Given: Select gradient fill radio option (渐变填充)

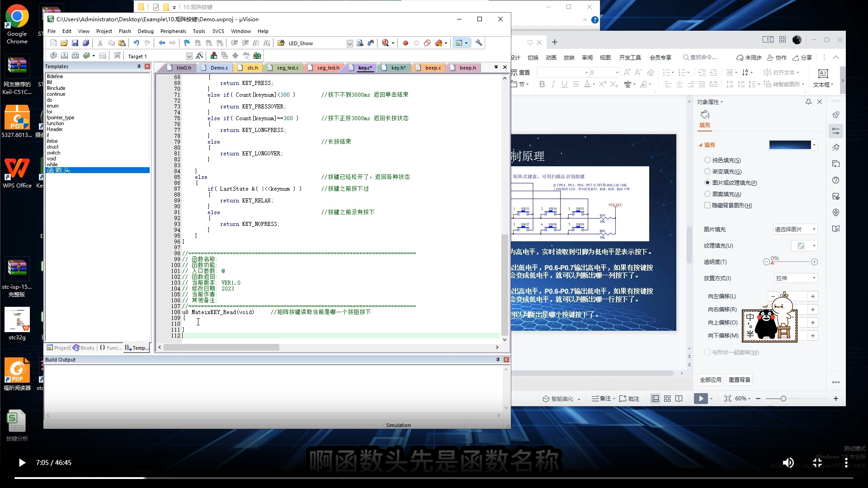Looking at the screenshot, I should (708, 171).
